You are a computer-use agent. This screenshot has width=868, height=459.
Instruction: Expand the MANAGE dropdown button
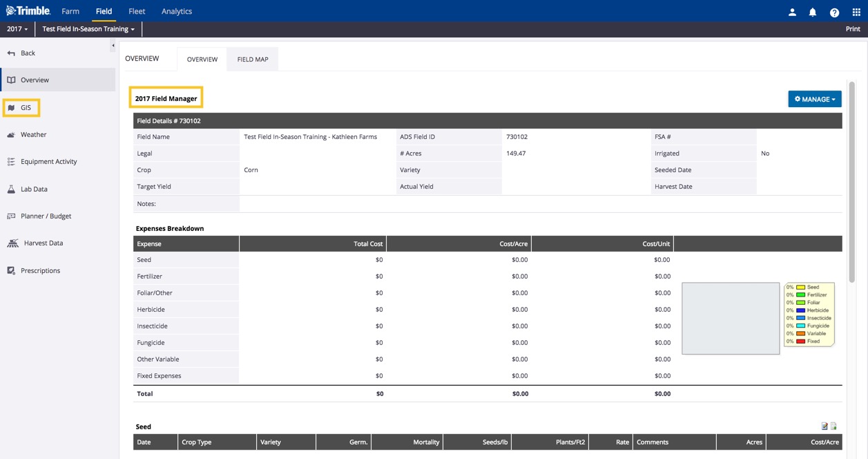[814, 100]
